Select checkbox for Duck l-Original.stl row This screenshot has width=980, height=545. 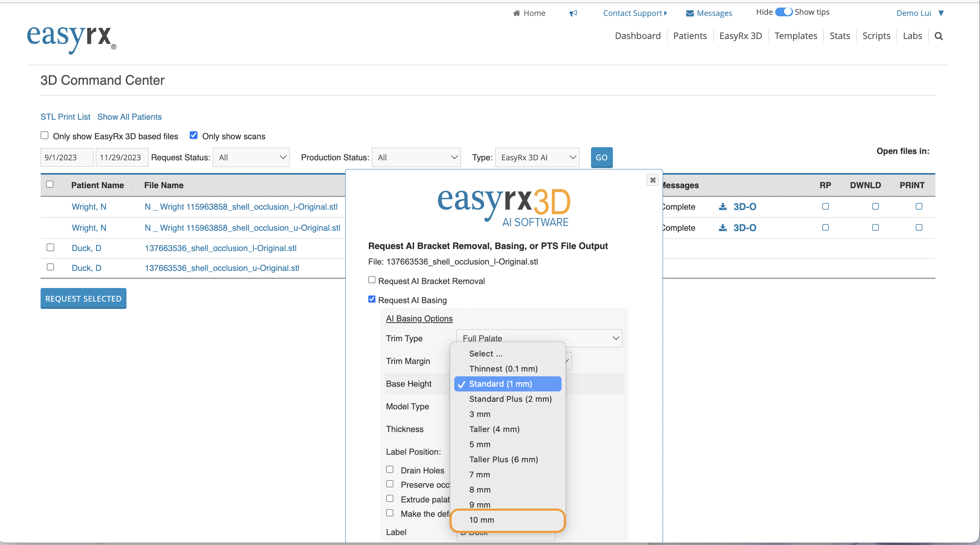(x=51, y=247)
